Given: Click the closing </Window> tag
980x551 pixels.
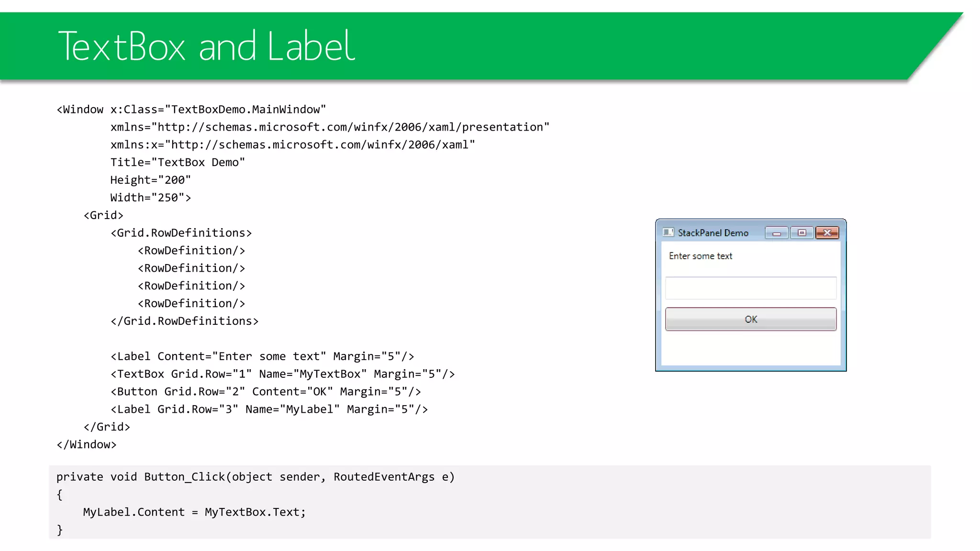Looking at the screenshot, I should [x=87, y=444].
